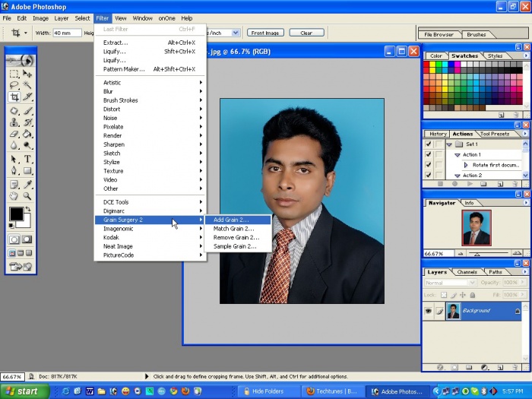Open the Artistic filter submenu
Image resolution: width=532 pixels, height=399 pixels.
(x=150, y=82)
